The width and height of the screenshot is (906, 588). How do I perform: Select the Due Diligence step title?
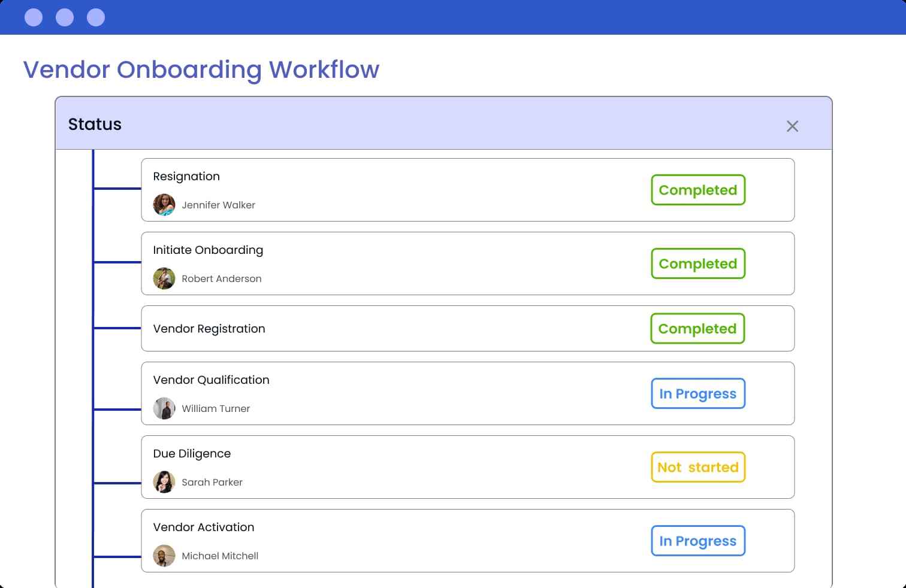tap(192, 453)
